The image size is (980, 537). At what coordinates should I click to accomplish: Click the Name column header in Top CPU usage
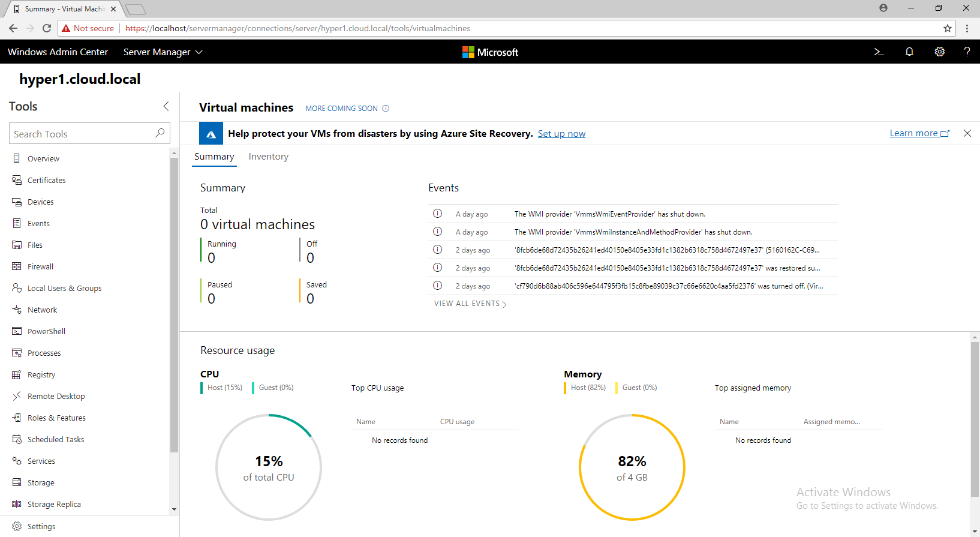pos(366,422)
